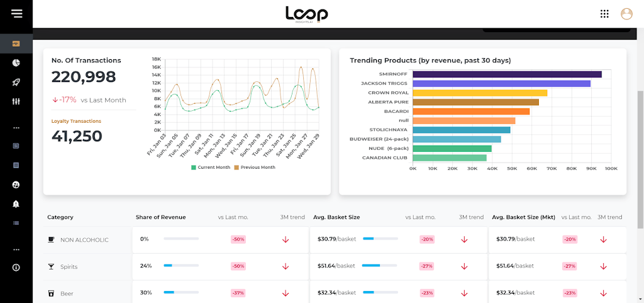Click the Avg. Basket Size (Mkt) header
The width and height of the screenshot is (644, 303).
(523, 217)
